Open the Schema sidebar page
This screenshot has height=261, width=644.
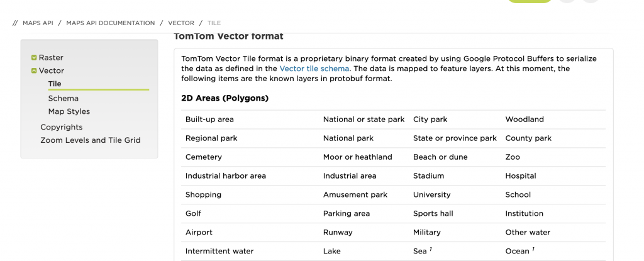pos(63,98)
